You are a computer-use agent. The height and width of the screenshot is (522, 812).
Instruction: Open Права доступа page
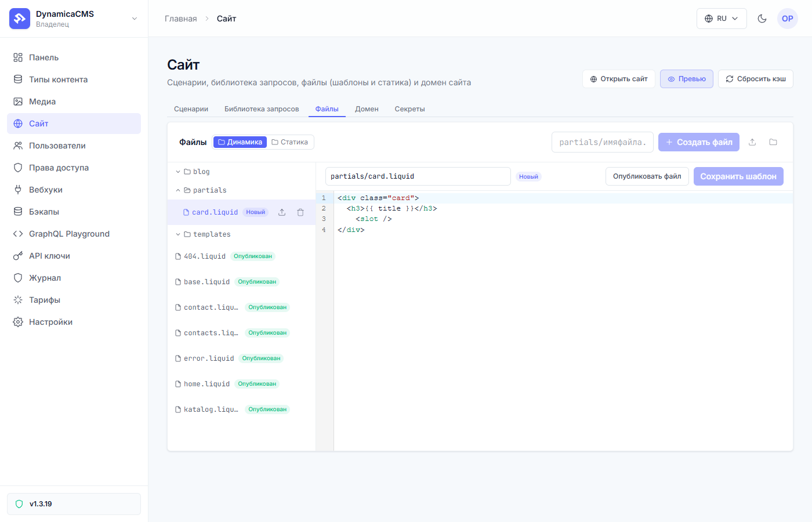[x=74, y=168]
